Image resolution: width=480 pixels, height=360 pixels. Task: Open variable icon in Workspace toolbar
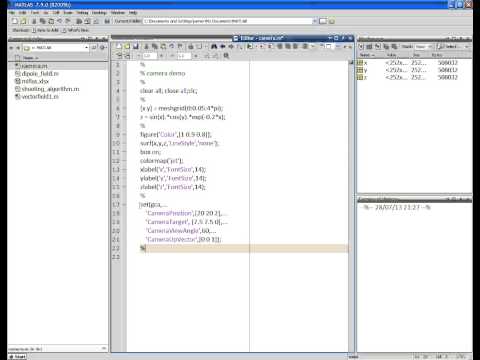369,47
